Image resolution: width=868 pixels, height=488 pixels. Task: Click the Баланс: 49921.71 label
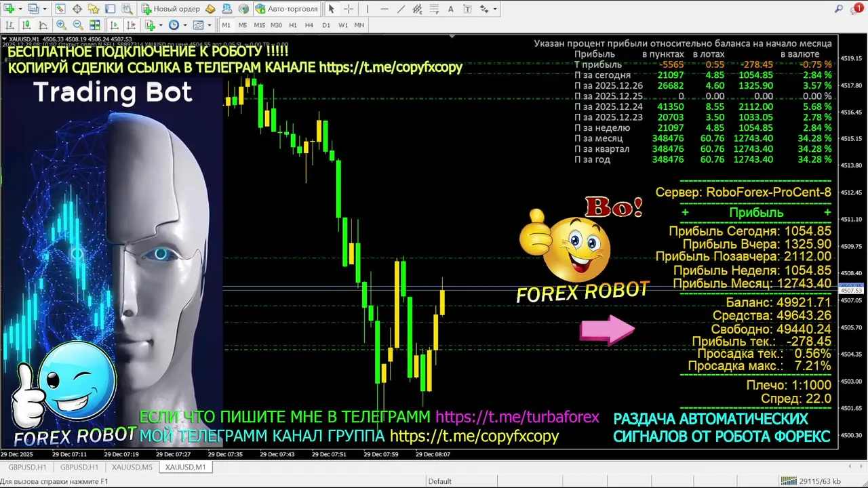click(778, 302)
